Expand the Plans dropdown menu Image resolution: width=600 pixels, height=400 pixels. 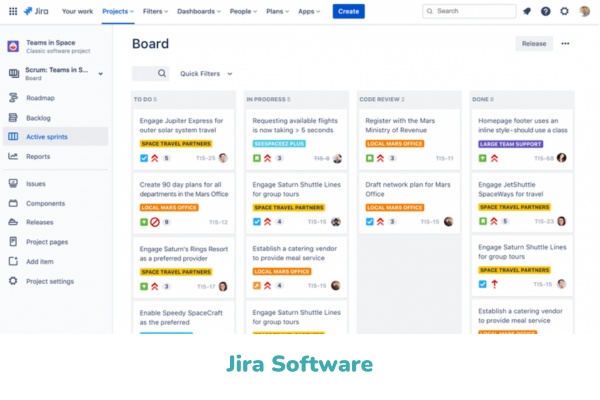[277, 11]
